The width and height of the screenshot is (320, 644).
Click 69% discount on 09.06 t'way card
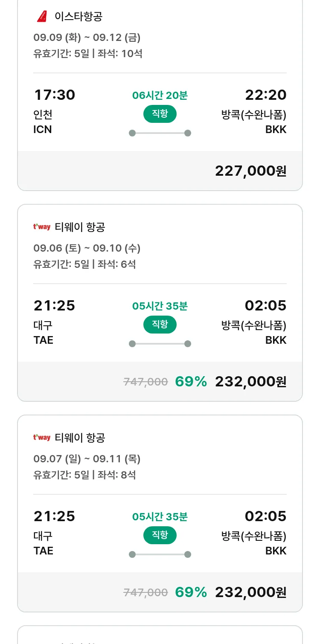click(x=191, y=382)
